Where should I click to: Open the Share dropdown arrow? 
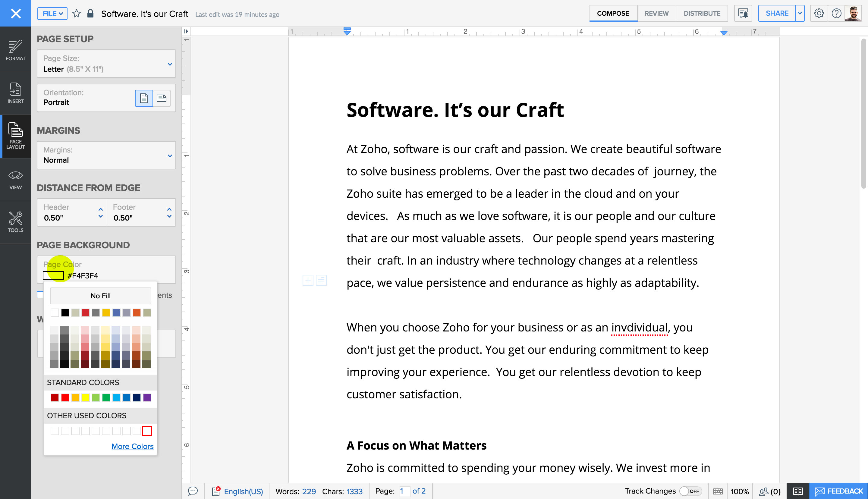(x=800, y=13)
